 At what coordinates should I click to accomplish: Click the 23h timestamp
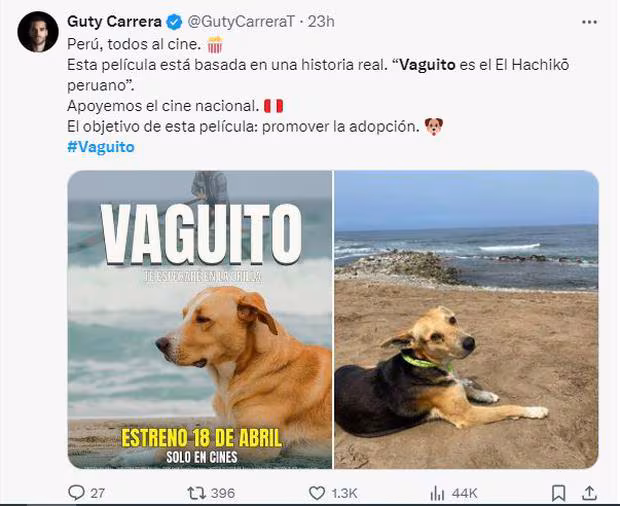coord(321,22)
